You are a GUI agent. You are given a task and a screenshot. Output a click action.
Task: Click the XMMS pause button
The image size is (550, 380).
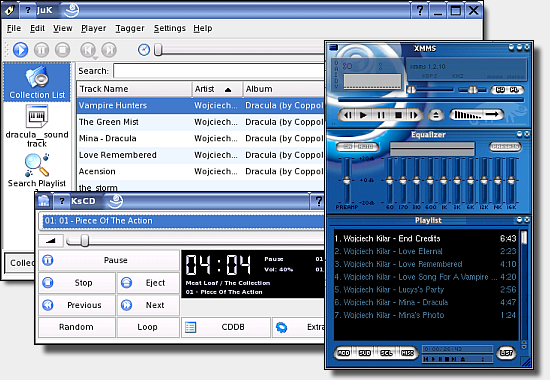tap(381, 115)
